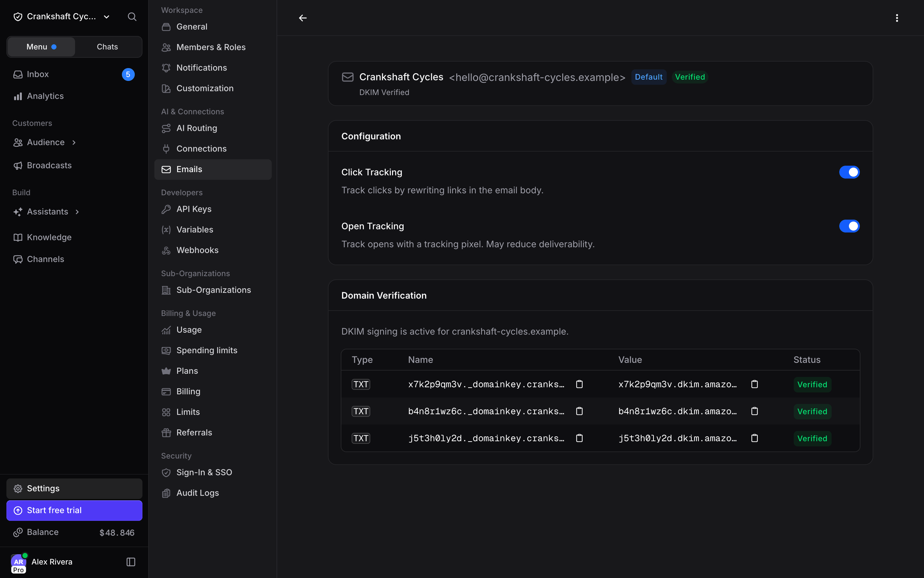Open Sub-Organizations page
This screenshot has height=578, width=924.
point(213,290)
